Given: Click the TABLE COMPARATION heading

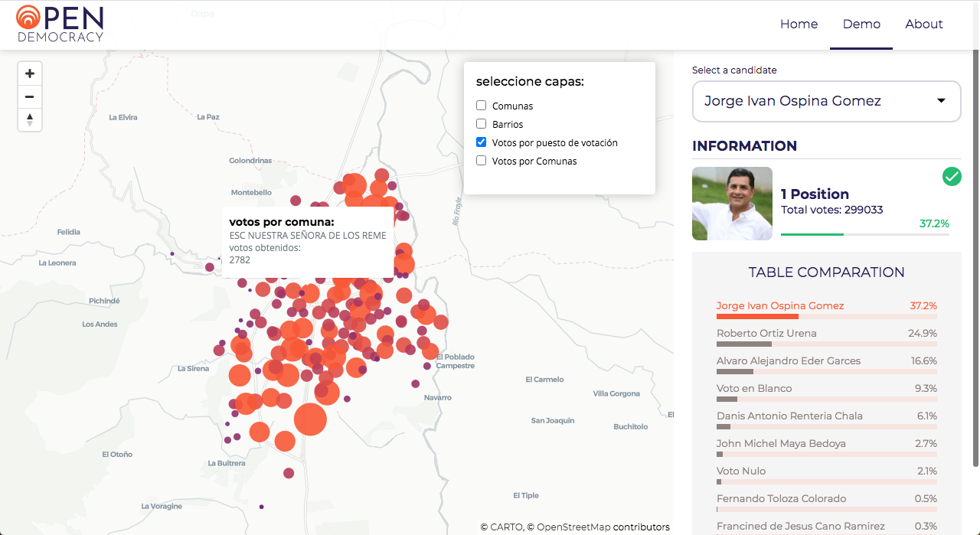Looking at the screenshot, I should pos(827,272).
